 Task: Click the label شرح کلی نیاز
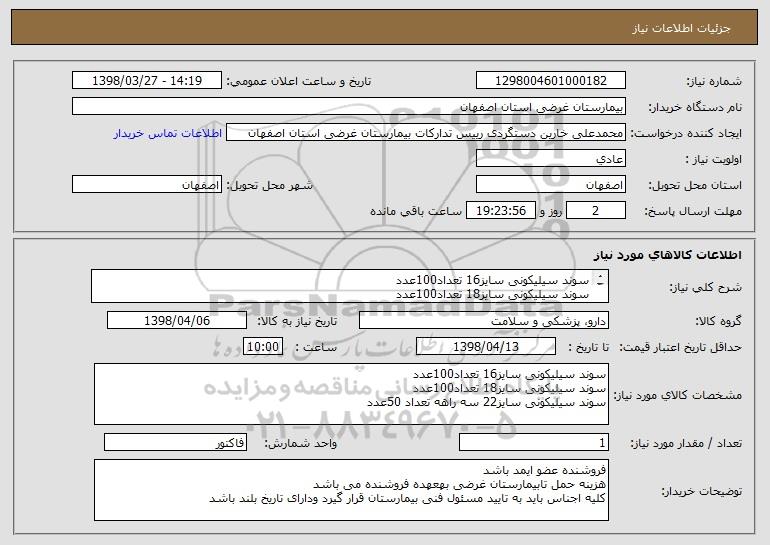tap(706, 287)
